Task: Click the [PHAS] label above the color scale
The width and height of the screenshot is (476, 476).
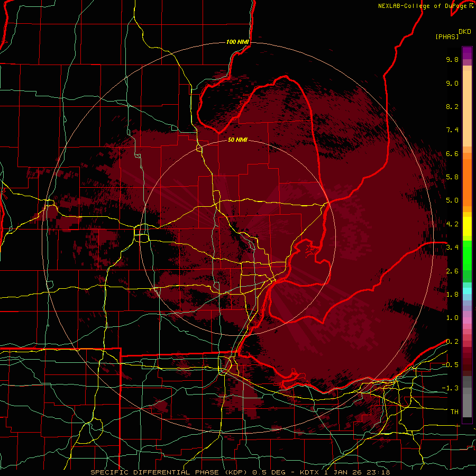Action: click(447, 37)
